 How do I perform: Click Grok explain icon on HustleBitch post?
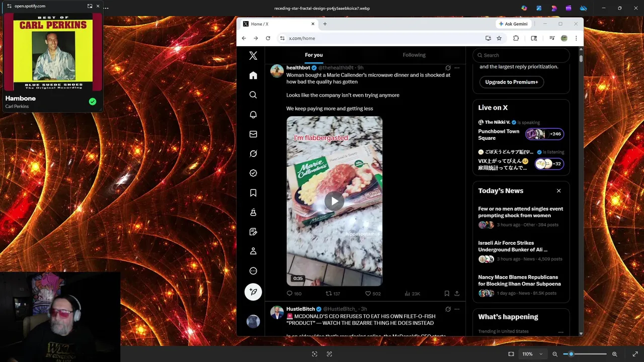click(x=448, y=309)
